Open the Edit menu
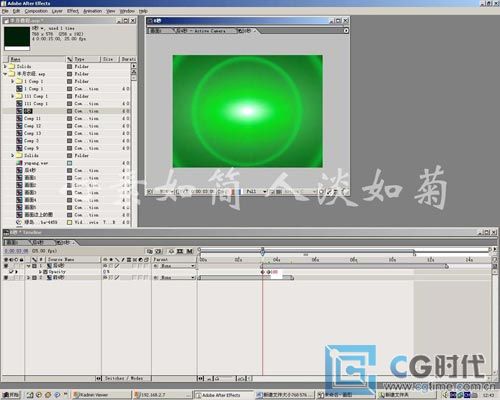 (16, 11)
